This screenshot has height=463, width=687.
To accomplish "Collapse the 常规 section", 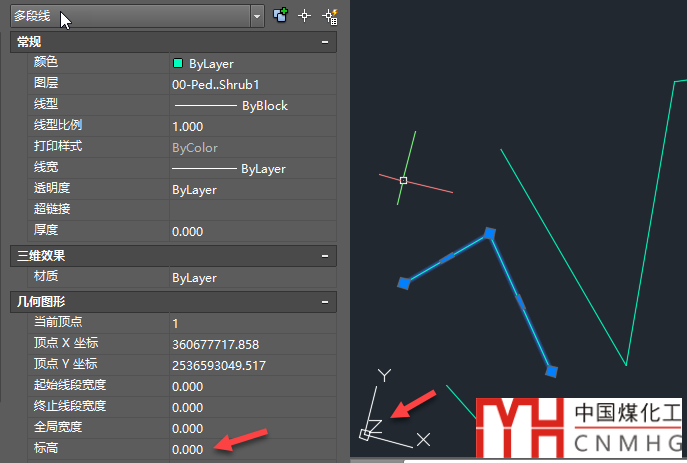I will (x=324, y=42).
